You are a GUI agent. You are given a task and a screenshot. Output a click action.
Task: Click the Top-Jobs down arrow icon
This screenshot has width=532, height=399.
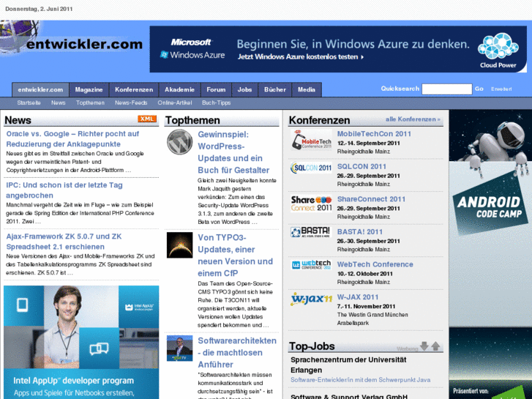tap(424, 346)
